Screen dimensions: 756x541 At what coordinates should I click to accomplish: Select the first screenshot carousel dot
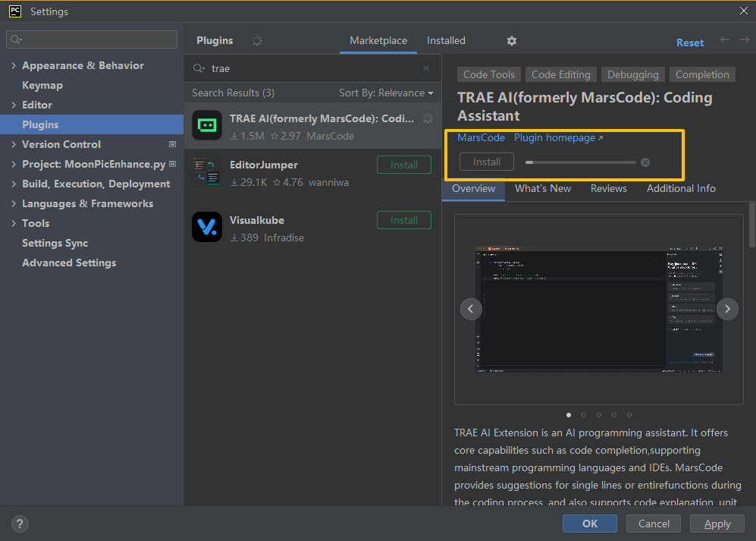pos(569,415)
